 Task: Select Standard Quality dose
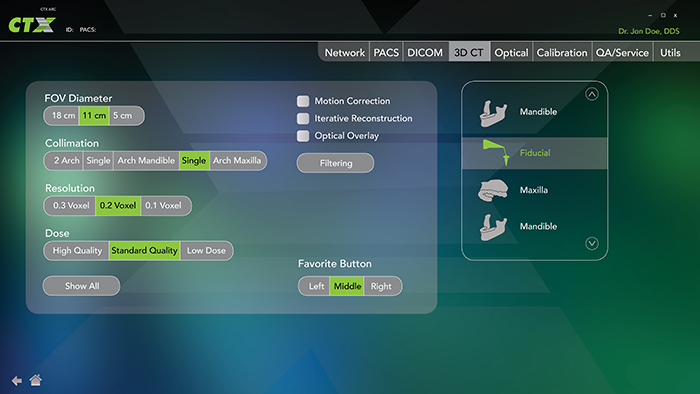pos(145,251)
